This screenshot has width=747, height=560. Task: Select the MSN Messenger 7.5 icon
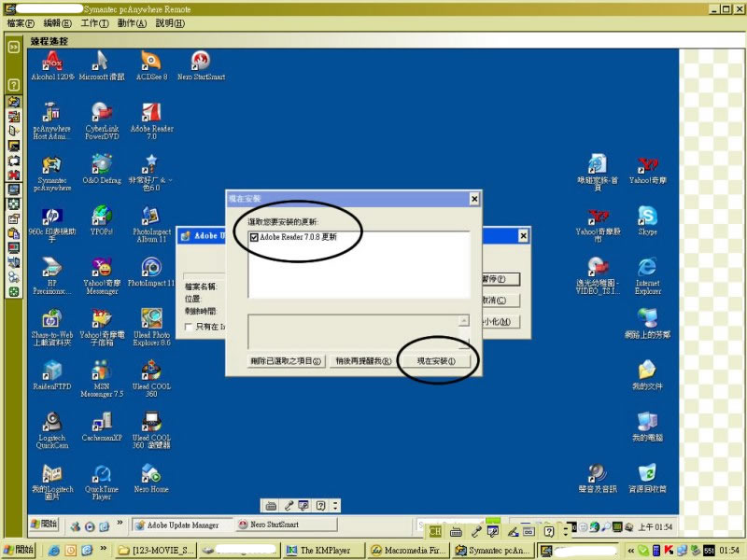click(x=102, y=379)
